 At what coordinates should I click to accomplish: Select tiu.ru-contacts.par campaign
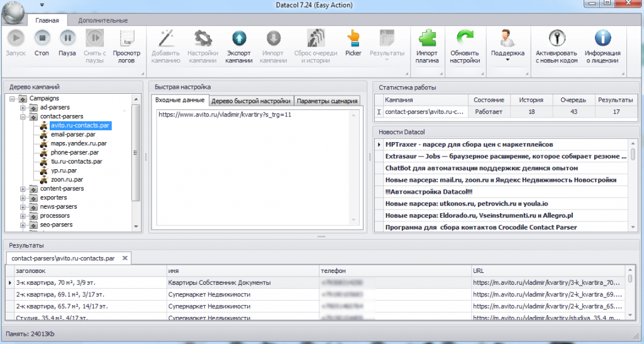[x=76, y=162]
